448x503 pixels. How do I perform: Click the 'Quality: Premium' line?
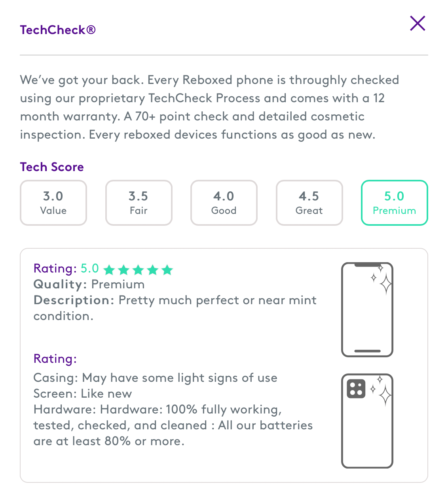pos(89,284)
